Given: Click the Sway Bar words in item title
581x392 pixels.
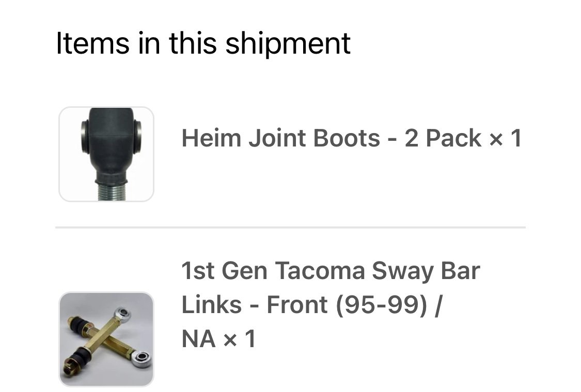Looking at the screenshot, I should point(426,272).
